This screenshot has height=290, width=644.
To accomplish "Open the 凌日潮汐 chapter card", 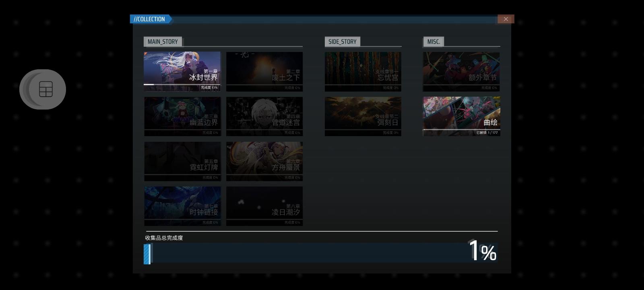I will click(264, 206).
